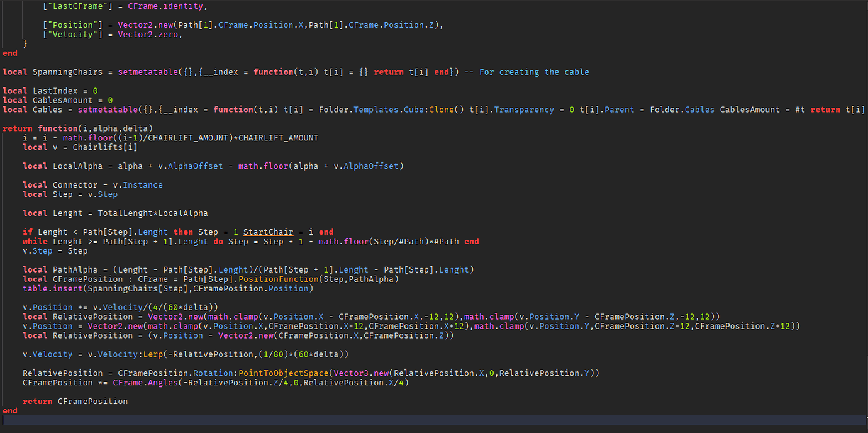Click the underlined StartChair identifier

click(x=268, y=232)
